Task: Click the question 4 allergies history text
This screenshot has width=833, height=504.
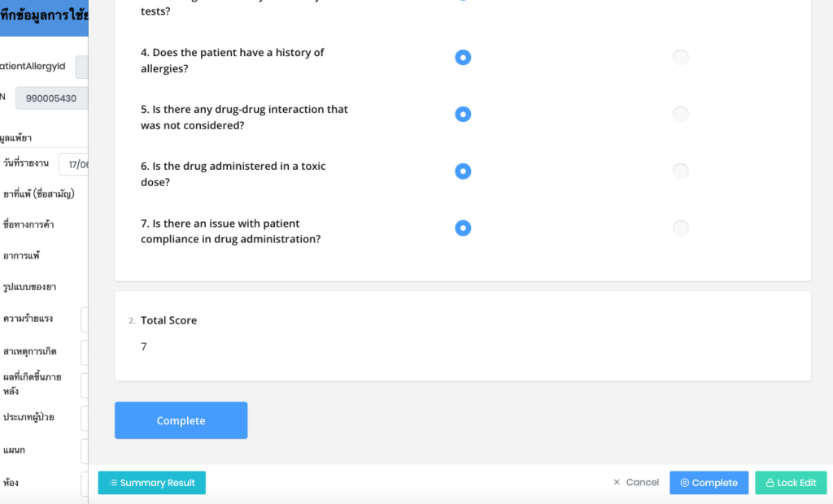Action: 232,60
